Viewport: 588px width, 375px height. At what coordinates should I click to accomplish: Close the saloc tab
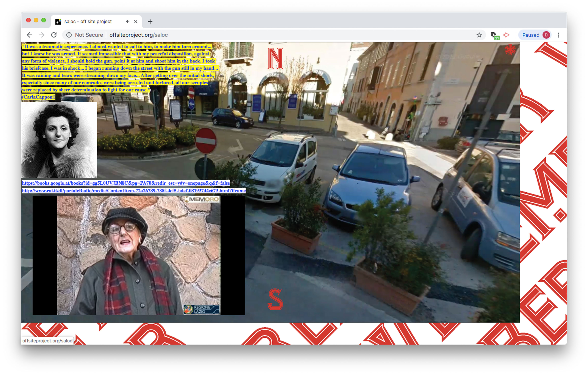(136, 22)
